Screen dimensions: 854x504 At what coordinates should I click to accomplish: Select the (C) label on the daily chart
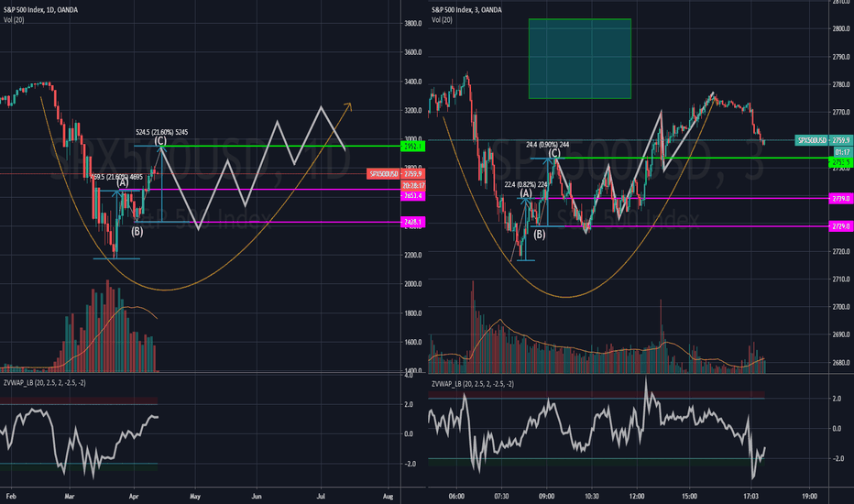(x=160, y=140)
